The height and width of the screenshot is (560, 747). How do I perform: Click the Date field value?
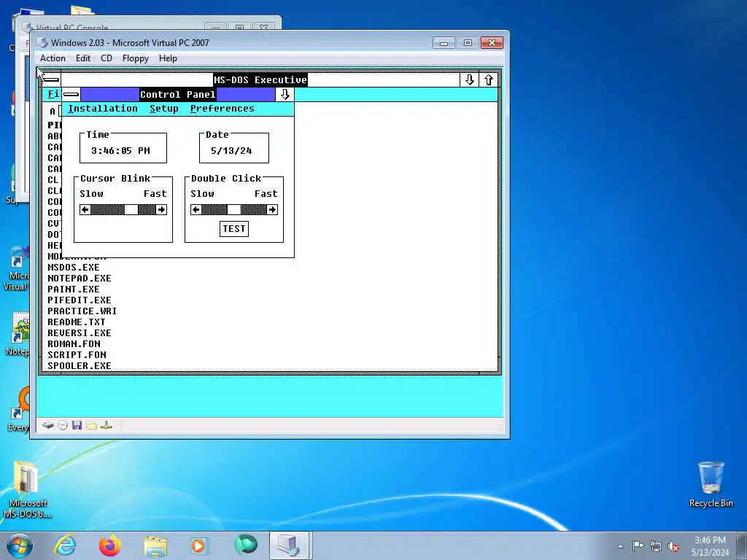(231, 151)
